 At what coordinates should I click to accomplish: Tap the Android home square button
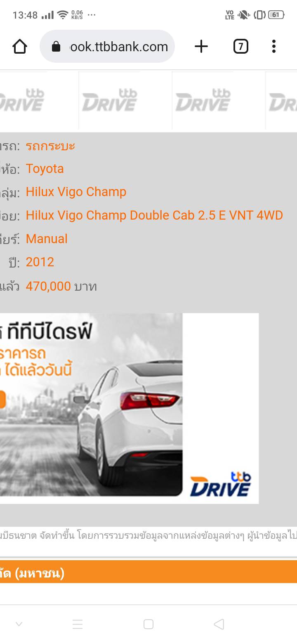coord(148,624)
